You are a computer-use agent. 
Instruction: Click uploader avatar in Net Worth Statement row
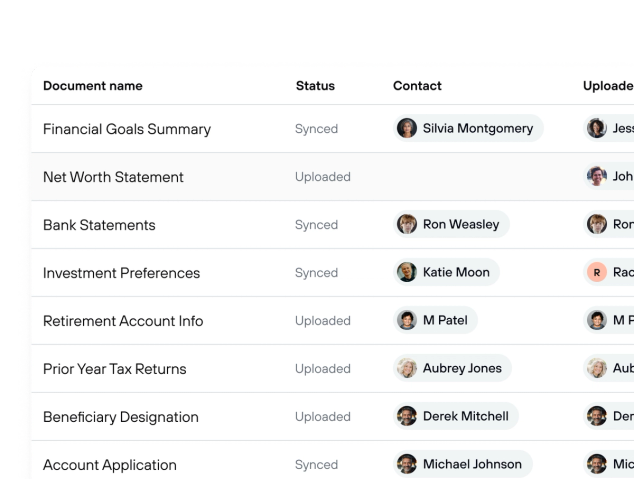597,176
